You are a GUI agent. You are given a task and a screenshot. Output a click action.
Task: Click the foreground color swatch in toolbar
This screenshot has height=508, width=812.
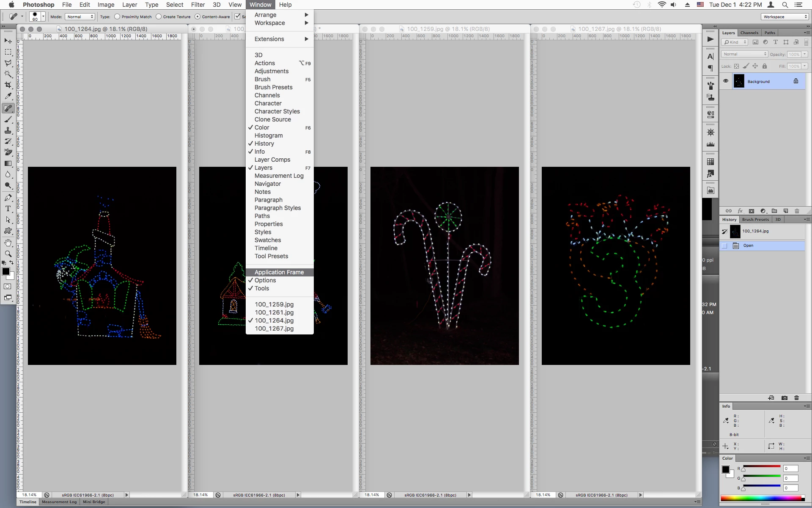(6, 272)
